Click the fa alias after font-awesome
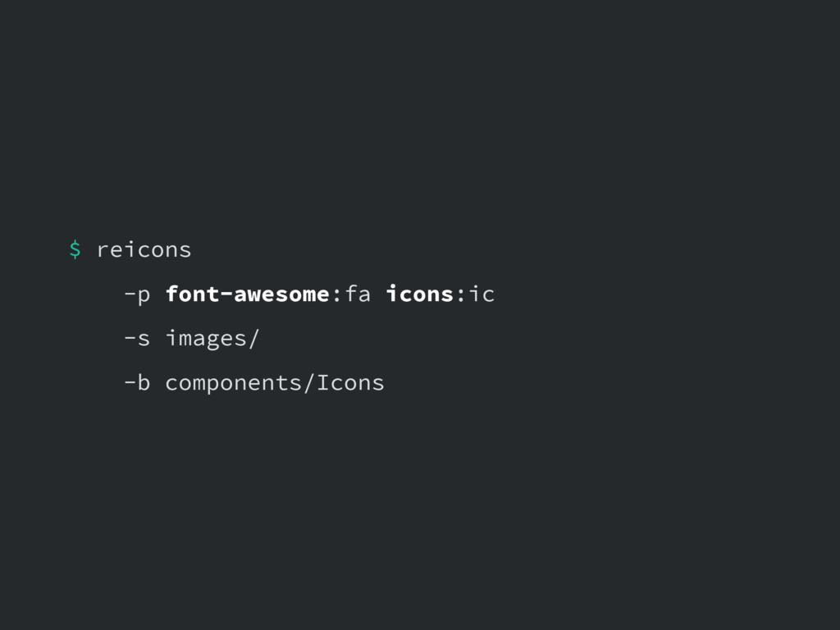Image resolution: width=840 pixels, height=630 pixels. tap(358, 294)
